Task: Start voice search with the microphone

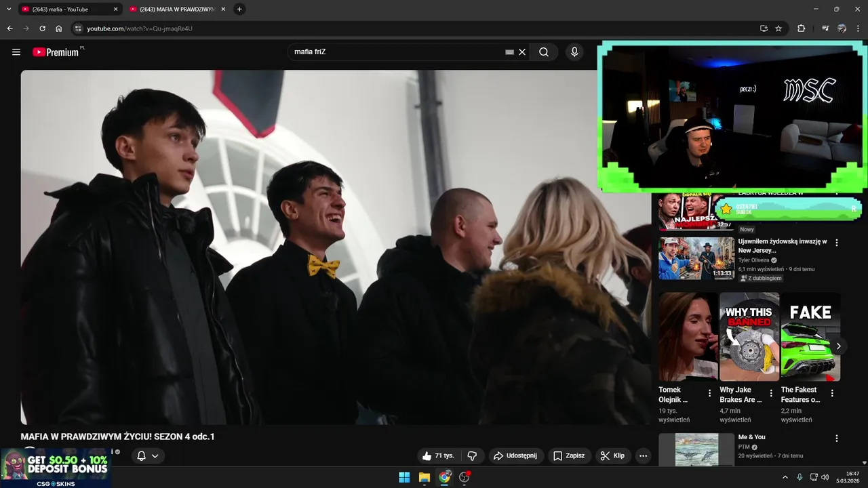Action: (574, 52)
